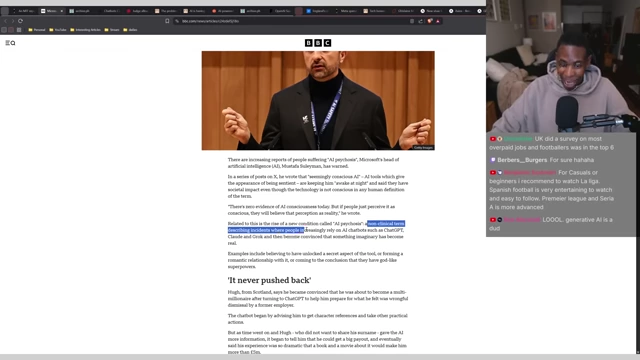Screen dimensions: 640x360
Task: Open the Interesting Articles bookmarks folder
Action: [x=85, y=30]
